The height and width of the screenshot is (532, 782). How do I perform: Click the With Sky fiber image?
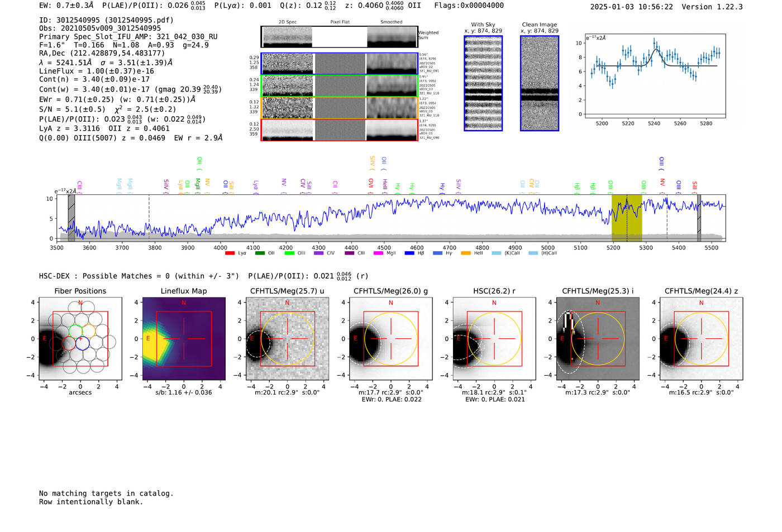[x=483, y=83]
